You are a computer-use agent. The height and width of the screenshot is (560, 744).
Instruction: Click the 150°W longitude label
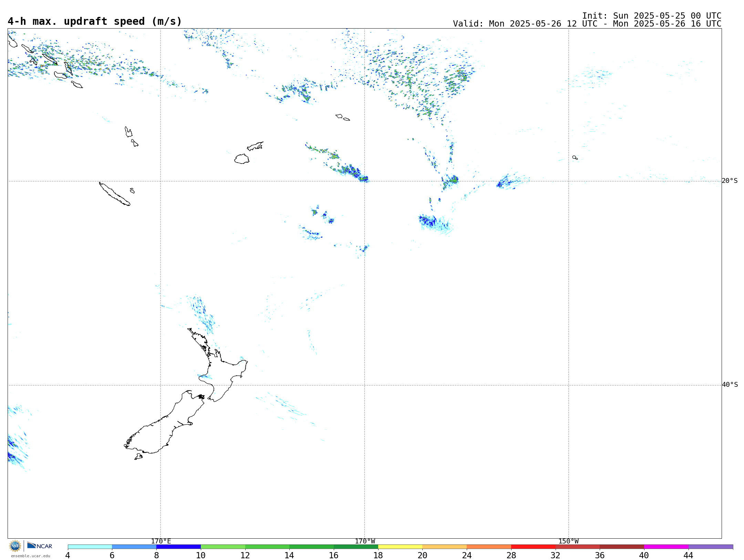[569, 541]
